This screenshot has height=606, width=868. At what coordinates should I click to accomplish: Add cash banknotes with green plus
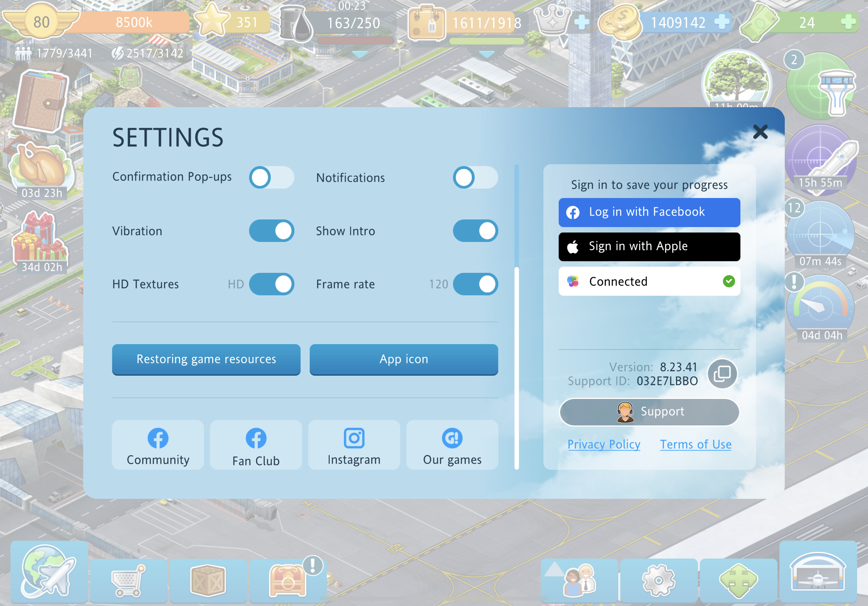point(848,22)
